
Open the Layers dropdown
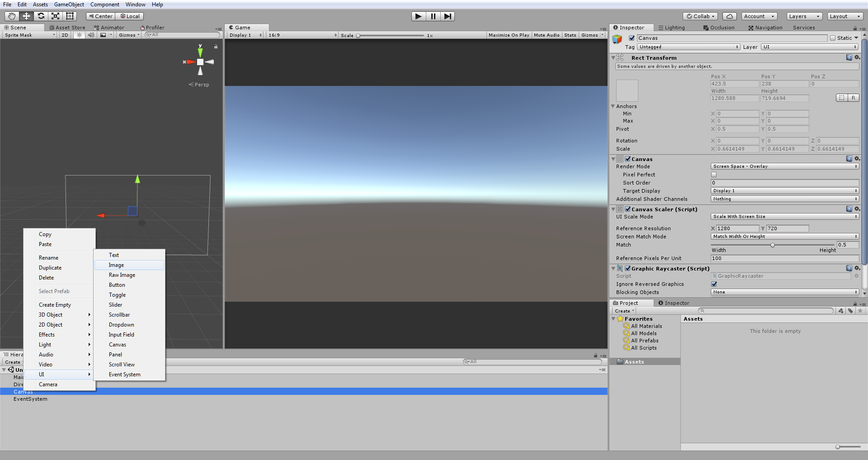coord(804,16)
